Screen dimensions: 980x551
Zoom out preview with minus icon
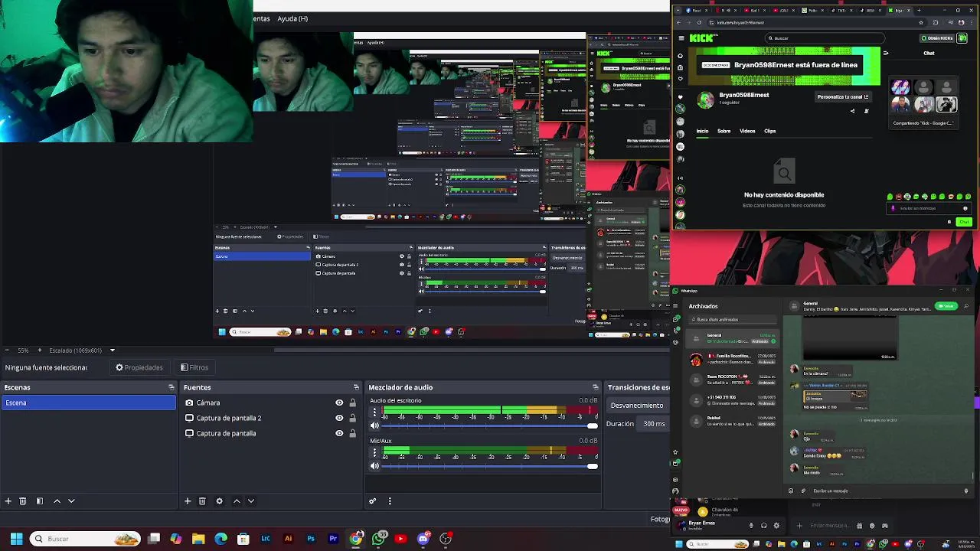click(x=8, y=350)
